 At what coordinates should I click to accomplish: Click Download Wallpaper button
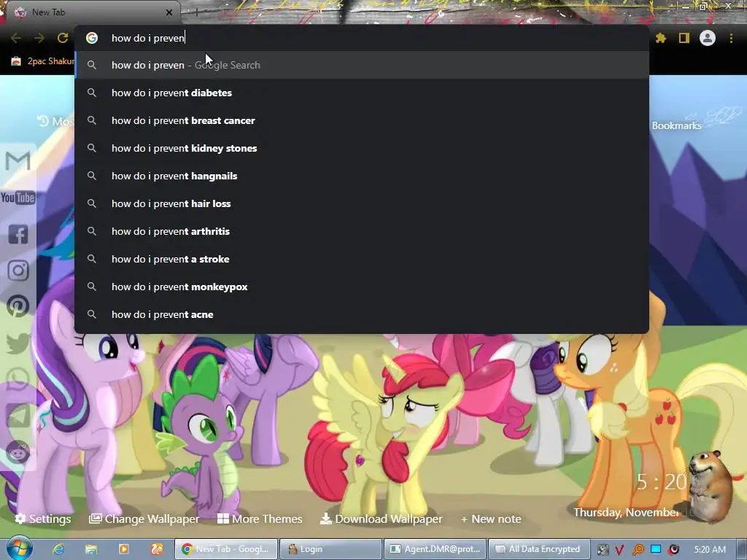click(x=381, y=518)
